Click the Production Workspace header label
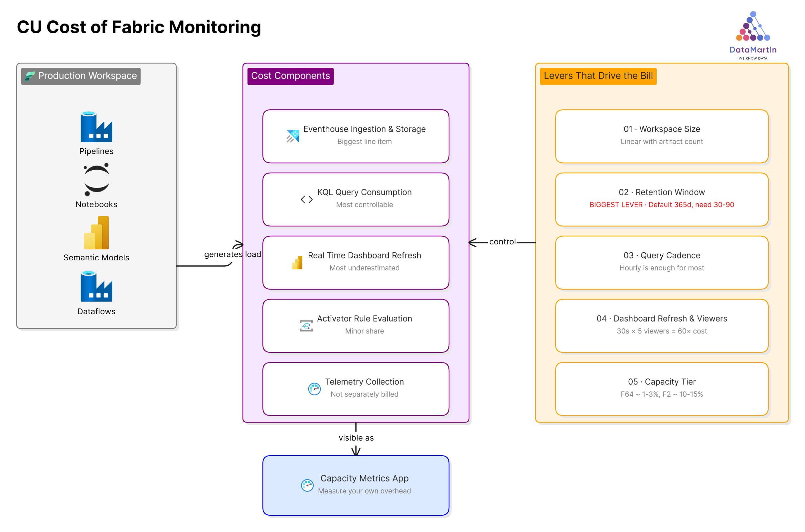The image size is (805, 532). pyautogui.click(x=81, y=76)
